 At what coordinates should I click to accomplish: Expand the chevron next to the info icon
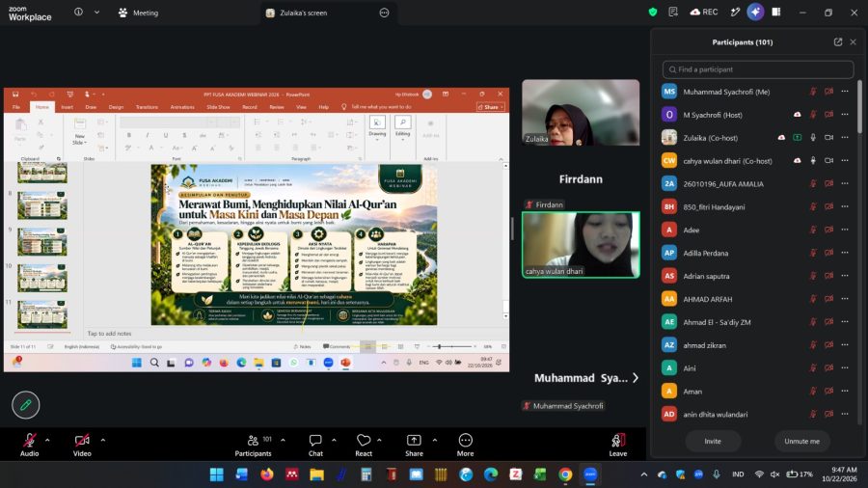pos(96,13)
